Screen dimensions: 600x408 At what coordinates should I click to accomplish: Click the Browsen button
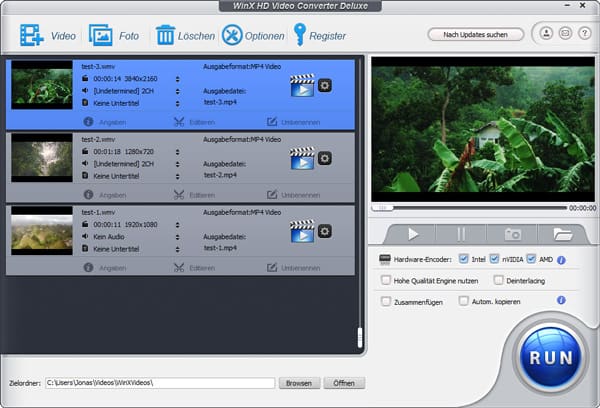click(x=299, y=383)
